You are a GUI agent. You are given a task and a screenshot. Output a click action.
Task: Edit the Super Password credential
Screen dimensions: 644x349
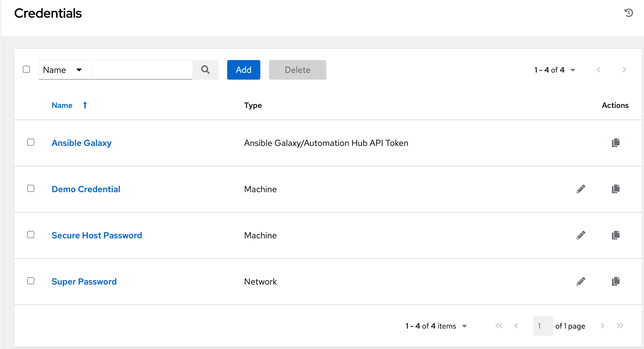click(581, 281)
